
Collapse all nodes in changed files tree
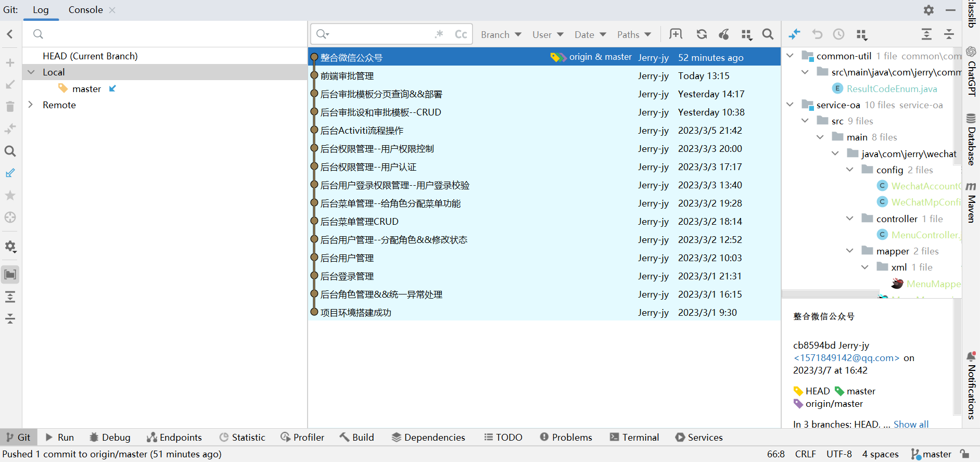point(949,34)
